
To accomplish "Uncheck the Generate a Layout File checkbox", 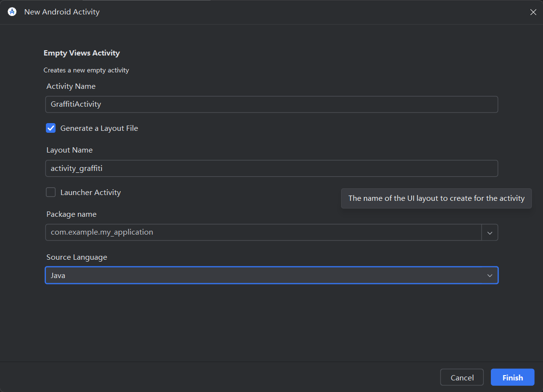I will [x=51, y=128].
